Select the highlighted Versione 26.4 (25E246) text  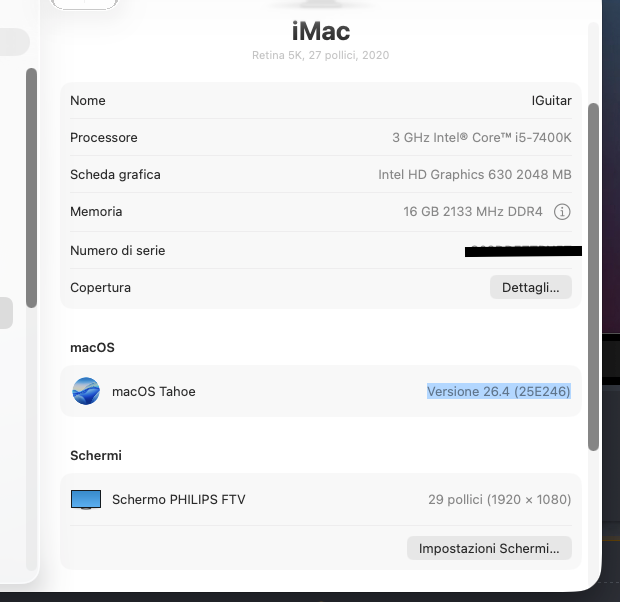(x=499, y=392)
